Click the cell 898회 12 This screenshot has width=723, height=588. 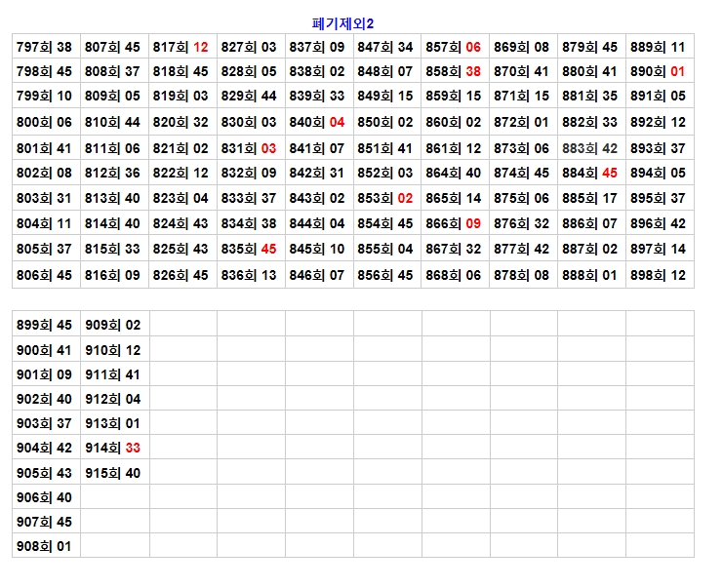659,275
